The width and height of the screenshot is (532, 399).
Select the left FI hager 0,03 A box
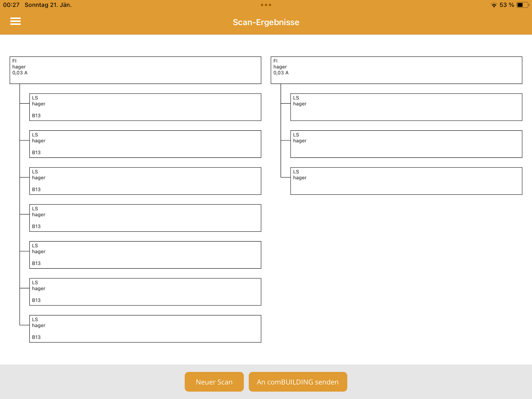click(x=135, y=70)
